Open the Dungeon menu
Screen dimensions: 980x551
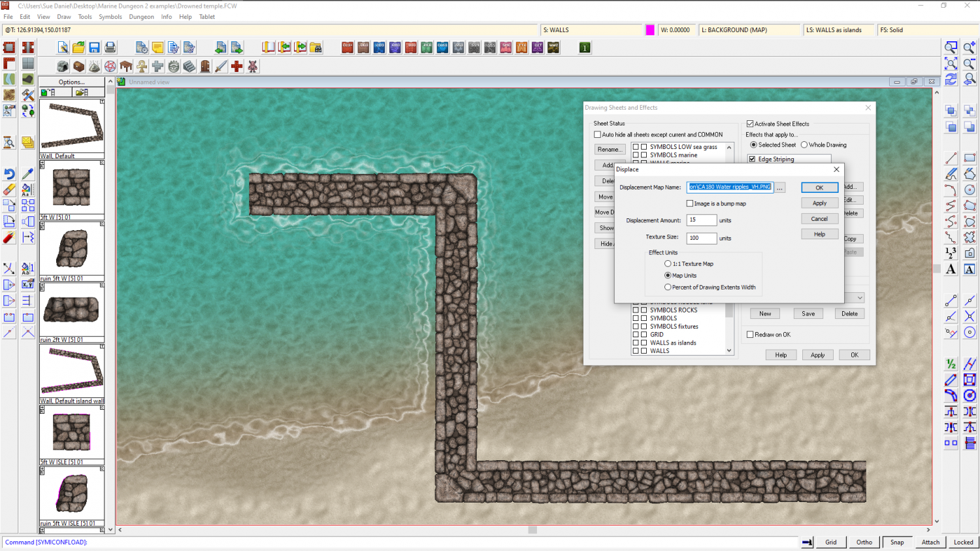click(141, 17)
